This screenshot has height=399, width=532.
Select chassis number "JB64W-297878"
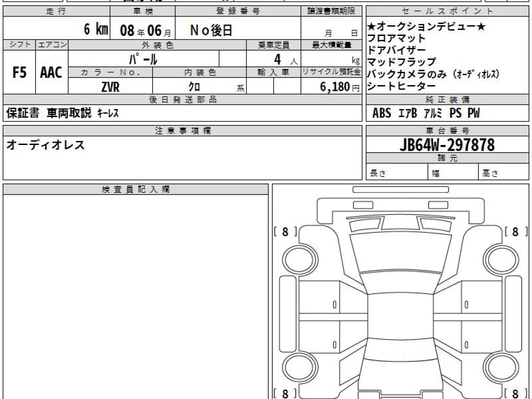coord(447,145)
